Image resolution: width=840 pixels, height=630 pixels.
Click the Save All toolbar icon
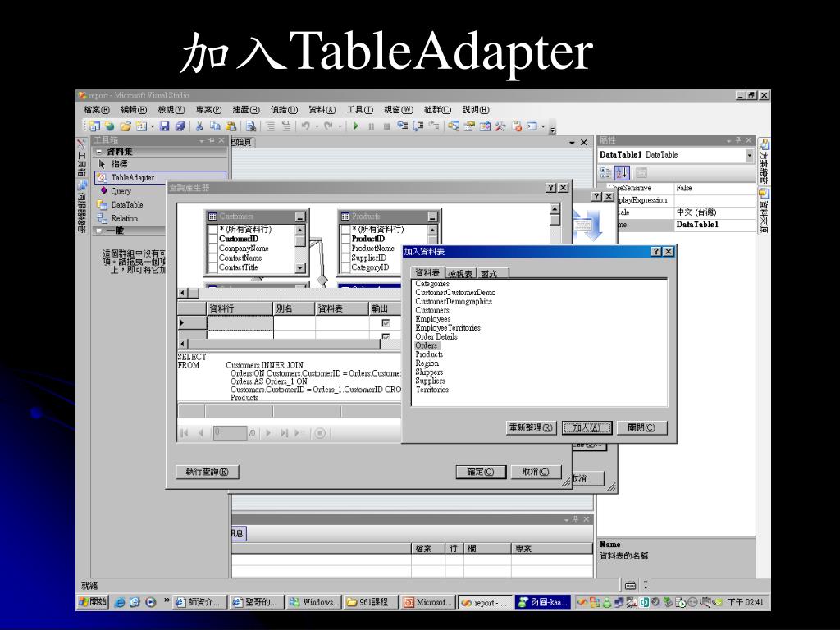click(180, 126)
